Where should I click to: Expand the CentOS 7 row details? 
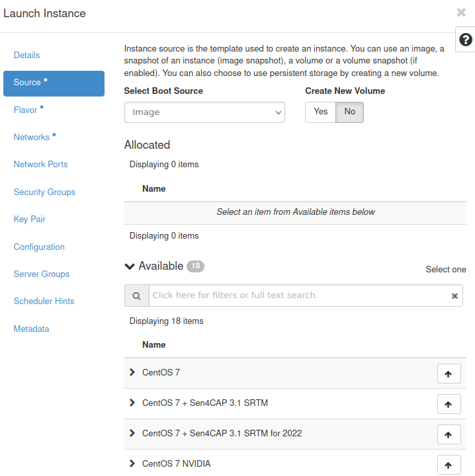click(132, 373)
